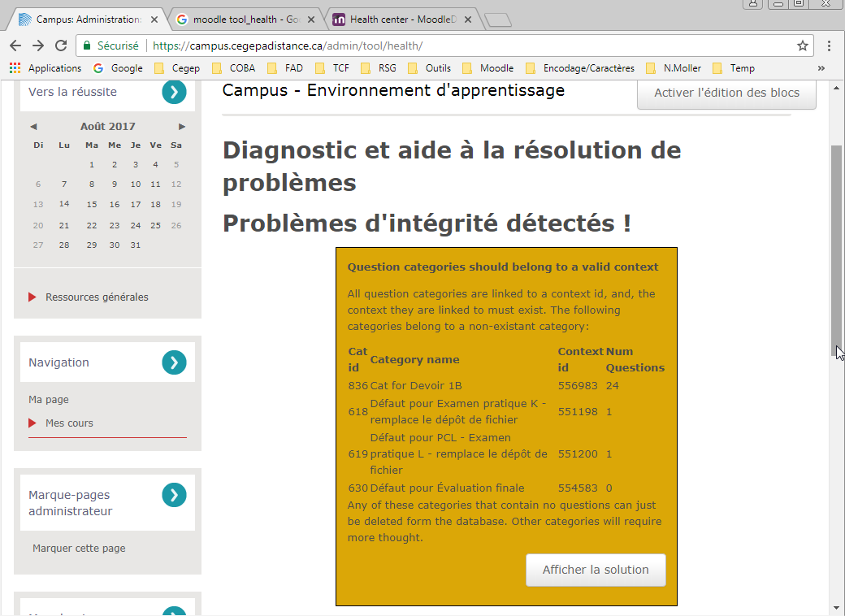
Task: Click the vertical page scrollbar thumb
Action: click(836, 244)
